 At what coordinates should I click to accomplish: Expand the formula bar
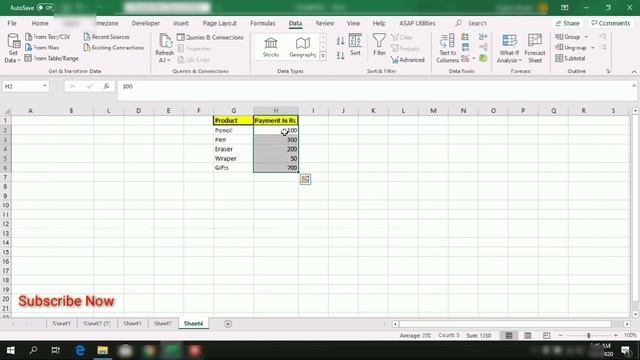point(633,86)
